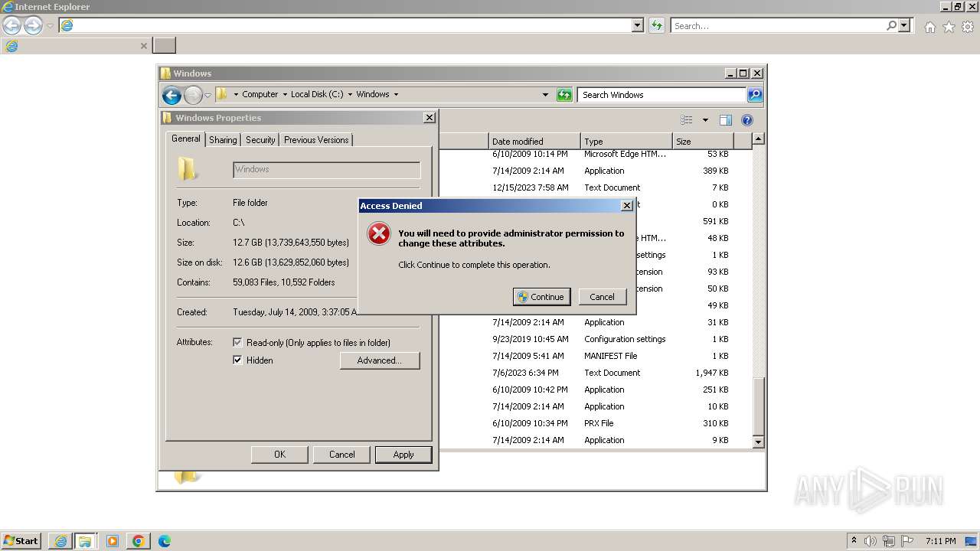Click the Search Windows input field
Screen dimensions: 980x551
point(661,95)
